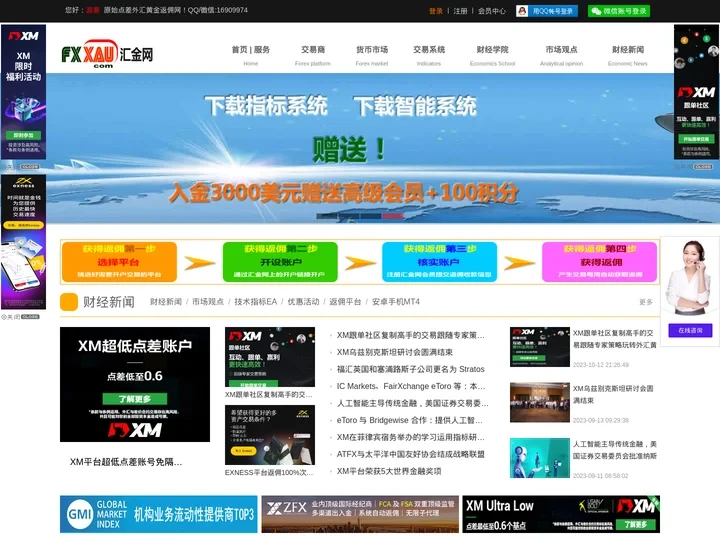
Task: Close the left XM 限时福利活动 ad
Action: pyautogui.click(x=21, y=167)
